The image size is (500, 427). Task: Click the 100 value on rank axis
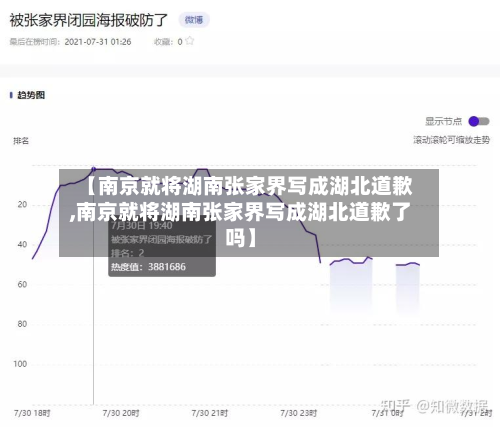click(x=20, y=364)
